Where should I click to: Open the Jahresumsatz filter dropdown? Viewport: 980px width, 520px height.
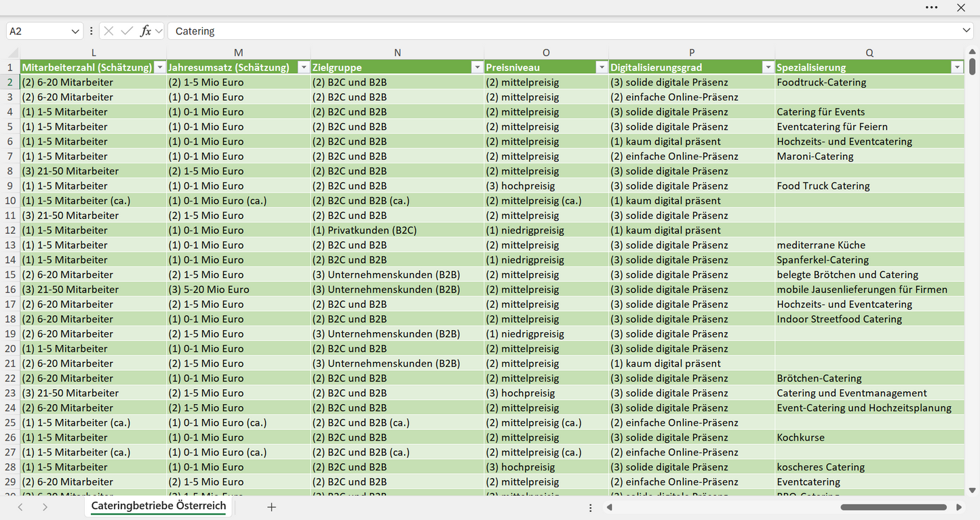(303, 67)
